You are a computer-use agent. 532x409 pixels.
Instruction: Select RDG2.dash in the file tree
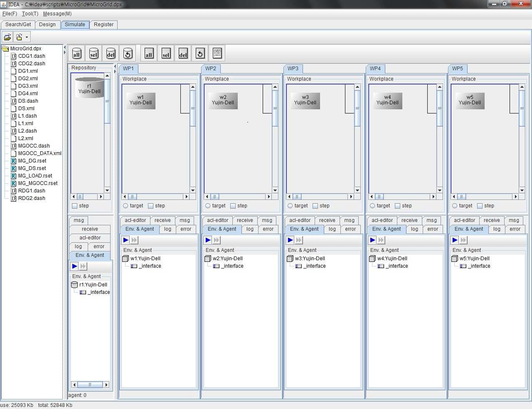coord(32,198)
